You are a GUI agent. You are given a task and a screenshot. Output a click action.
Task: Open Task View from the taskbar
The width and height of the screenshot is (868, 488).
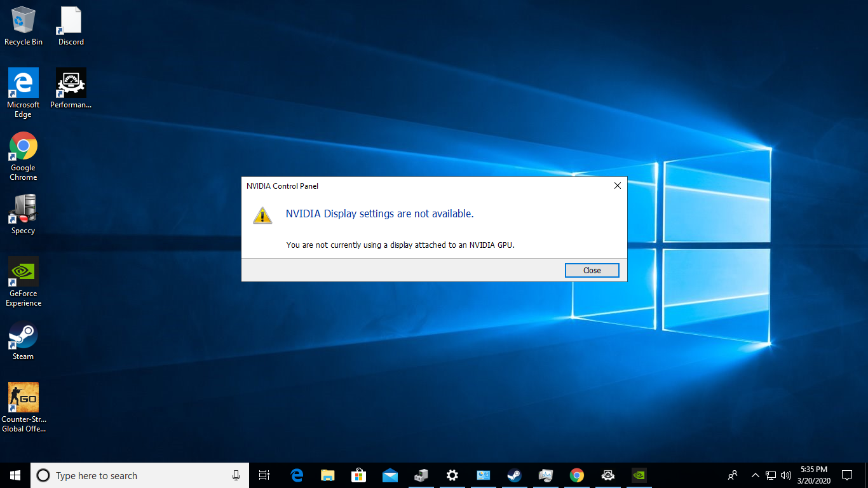[264, 475]
